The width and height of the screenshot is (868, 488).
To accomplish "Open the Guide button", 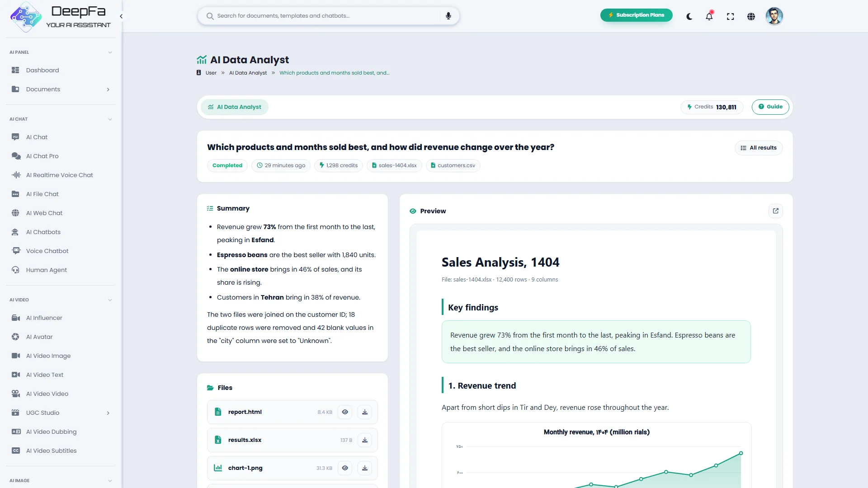I will pyautogui.click(x=770, y=107).
